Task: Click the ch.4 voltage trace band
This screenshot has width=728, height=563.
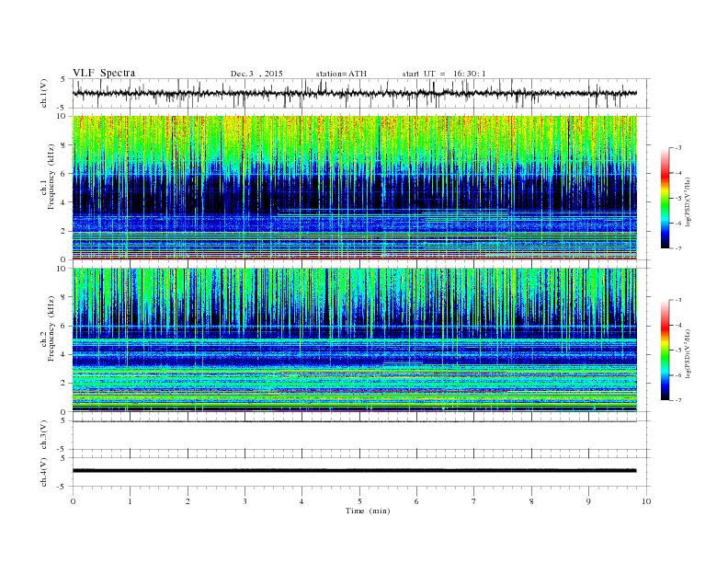Action: tap(354, 471)
